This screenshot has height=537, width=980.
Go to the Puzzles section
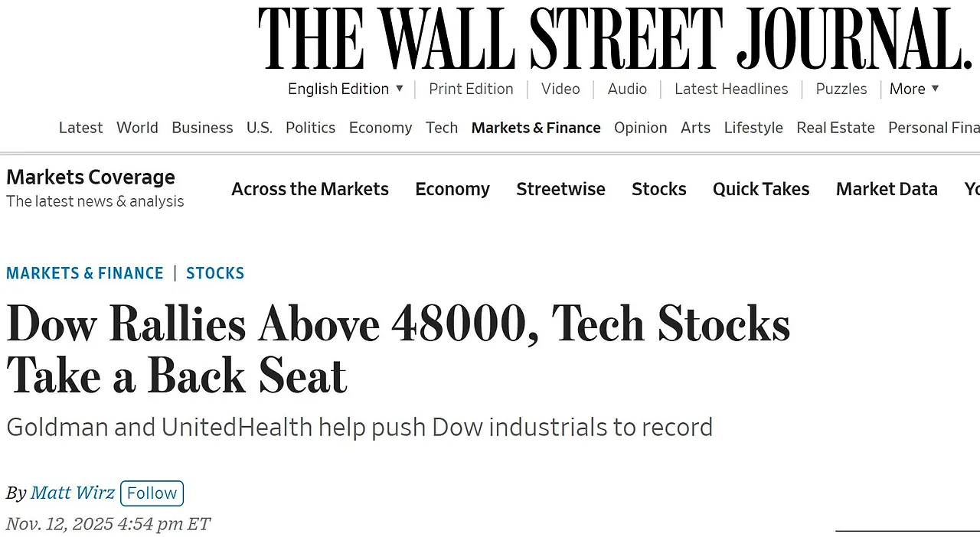[841, 89]
